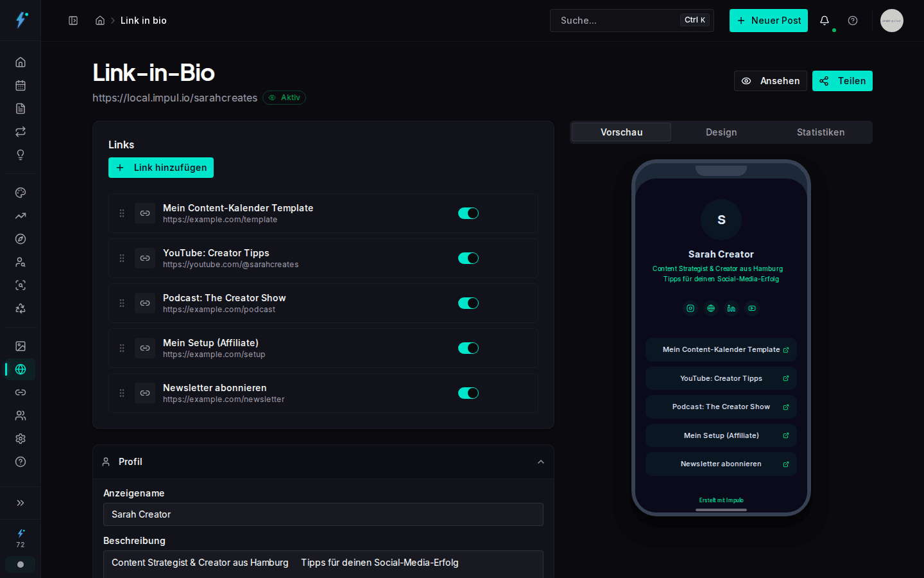Open the help question mark icon in header
The width and height of the screenshot is (924, 578).
(x=853, y=21)
